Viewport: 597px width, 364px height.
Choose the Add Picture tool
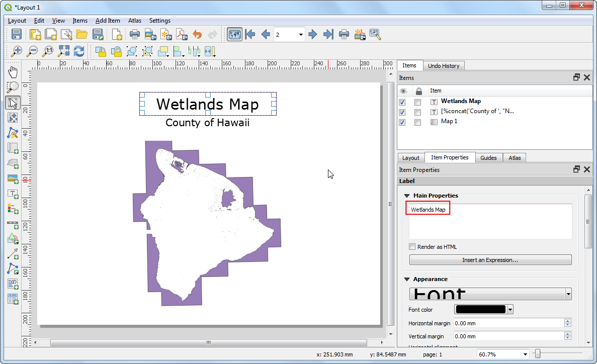tap(13, 178)
